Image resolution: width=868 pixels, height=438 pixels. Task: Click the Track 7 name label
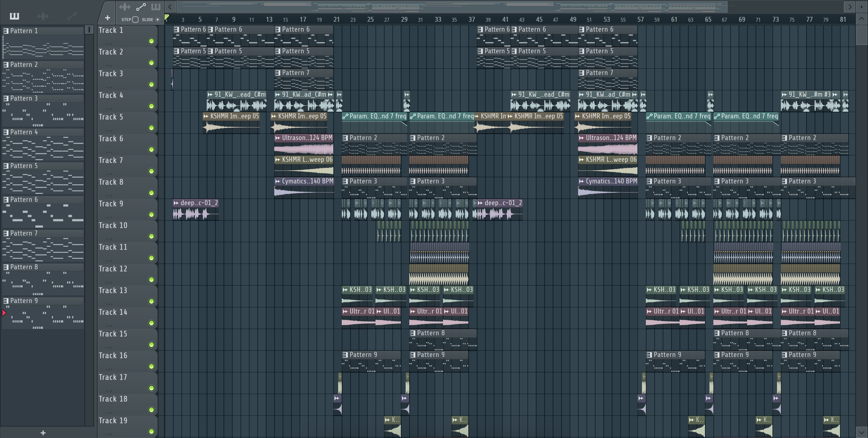coord(111,160)
